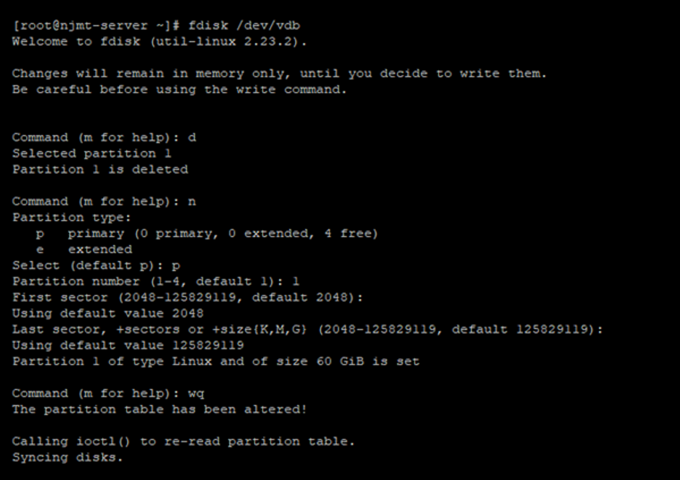Image resolution: width=680 pixels, height=480 pixels.
Task: Click the "Changes will remain in memory" line
Action: (279, 73)
